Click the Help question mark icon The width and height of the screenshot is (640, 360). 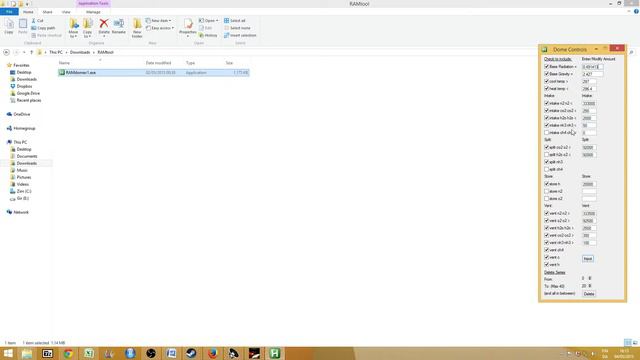(636, 12)
